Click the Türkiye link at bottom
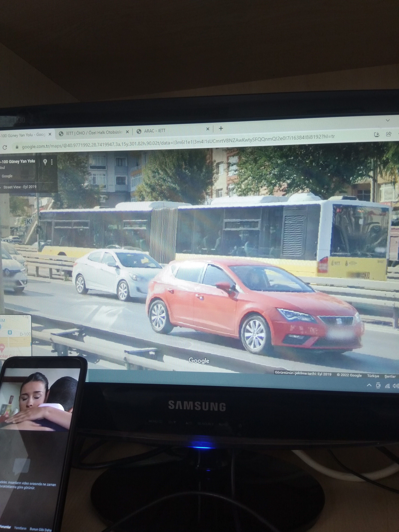399x532 pixels. pyautogui.click(x=373, y=376)
